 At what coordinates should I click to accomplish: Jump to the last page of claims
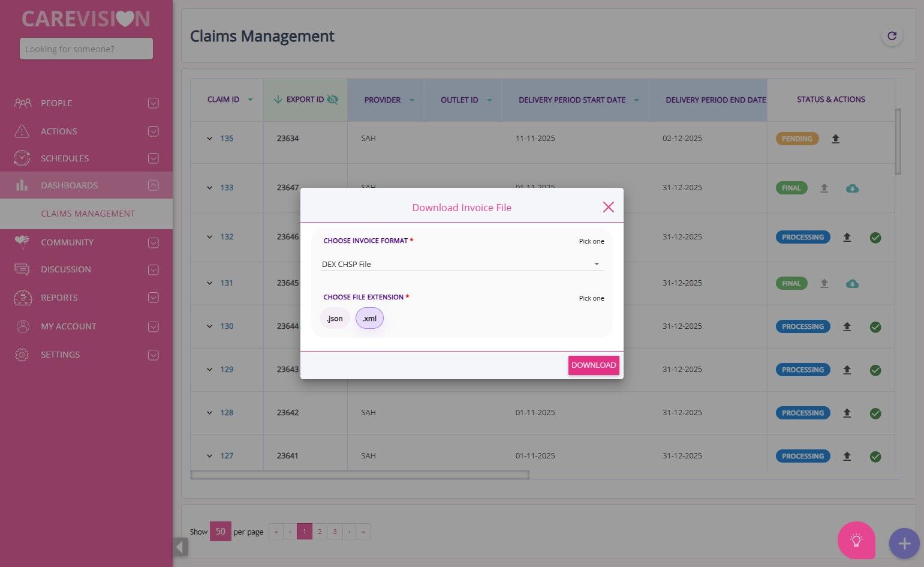click(363, 532)
